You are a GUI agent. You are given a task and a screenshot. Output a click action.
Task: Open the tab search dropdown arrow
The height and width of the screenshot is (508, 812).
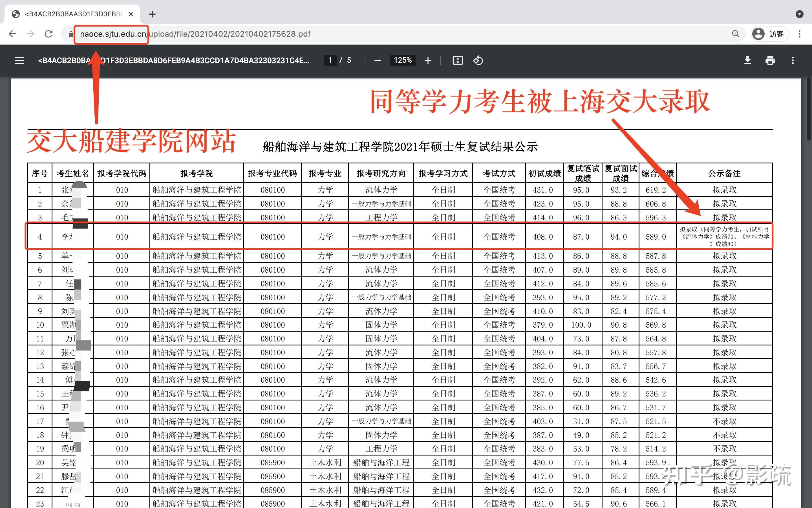point(800,14)
